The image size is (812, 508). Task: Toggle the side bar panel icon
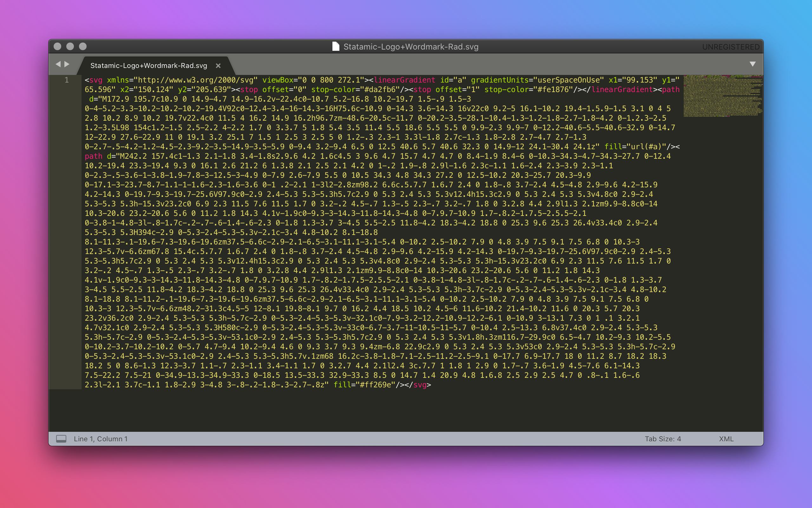(x=61, y=439)
